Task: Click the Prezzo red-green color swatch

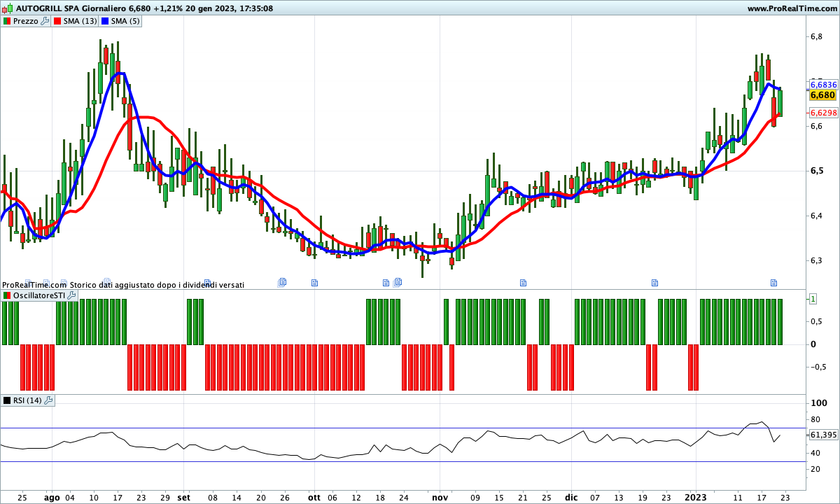Action: click(6, 21)
